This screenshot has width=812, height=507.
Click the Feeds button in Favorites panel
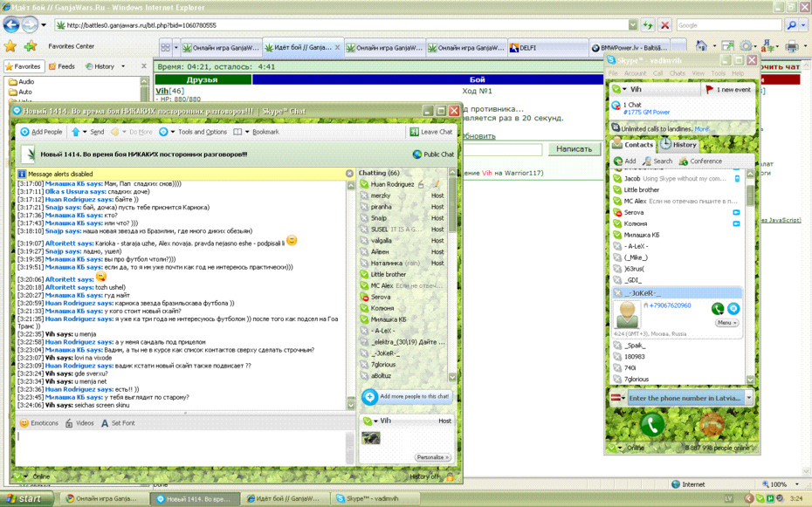pyautogui.click(x=62, y=66)
